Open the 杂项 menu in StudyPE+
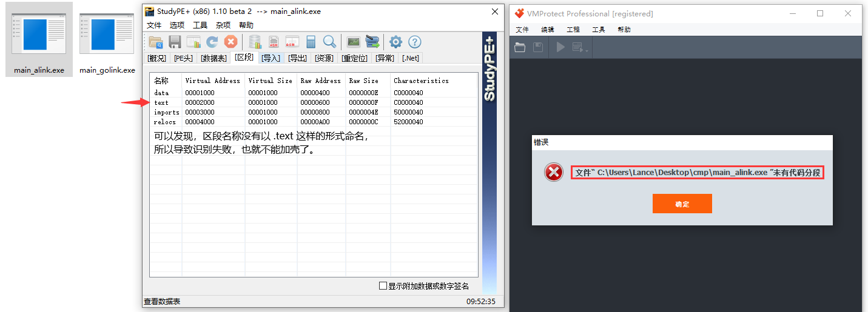This screenshot has height=312, width=868. 223,25
